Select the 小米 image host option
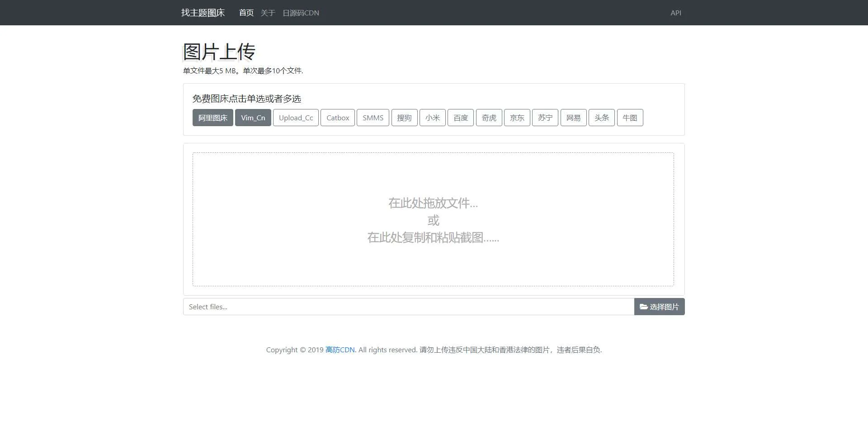868x421 pixels. click(x=432, y=118)
